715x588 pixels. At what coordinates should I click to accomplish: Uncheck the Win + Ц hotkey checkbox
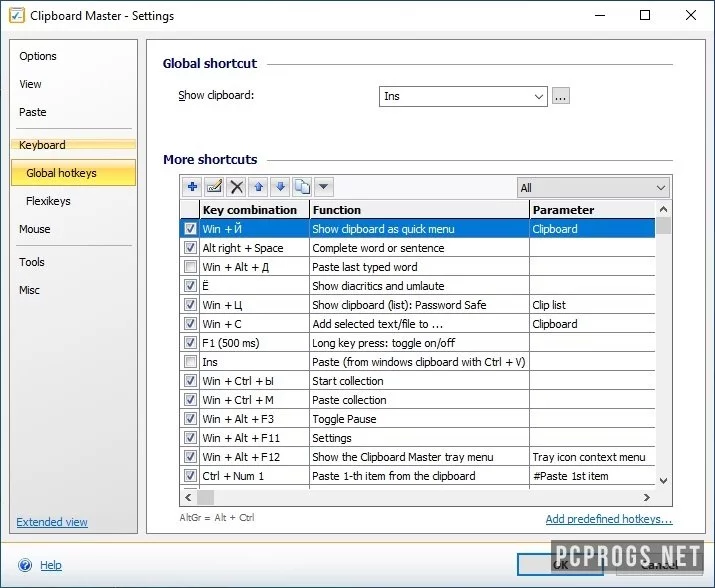pos(190,305)
